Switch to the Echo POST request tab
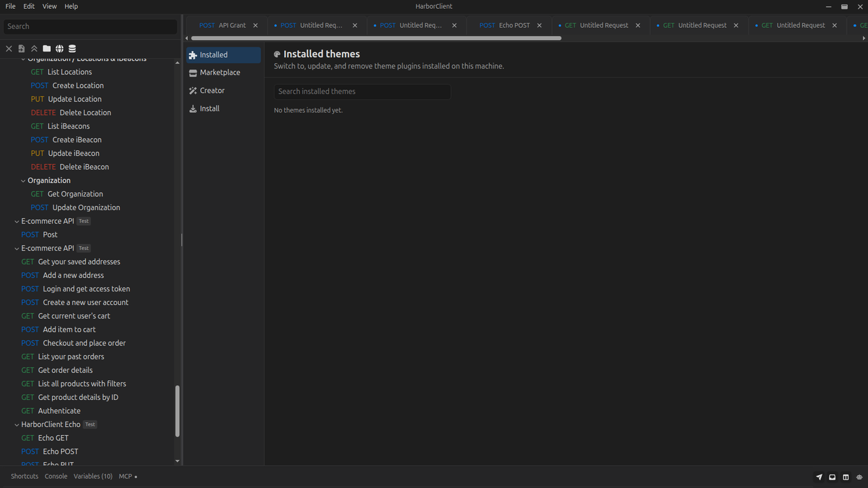 coord(505,26)
